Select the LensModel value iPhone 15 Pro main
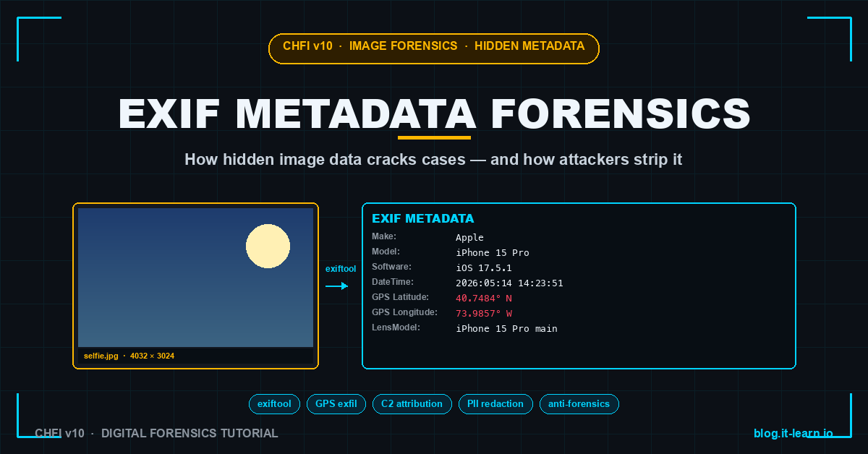This screenshot has height=454, width=868. (506, 328)
